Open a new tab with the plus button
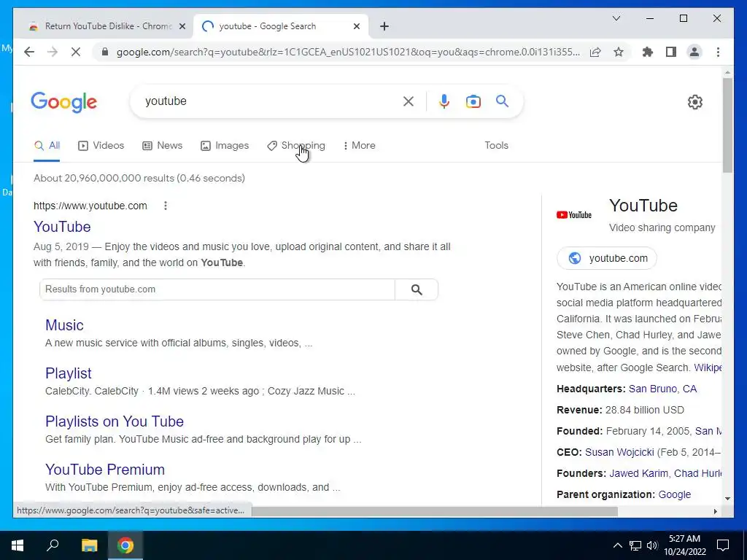The image size is (747, 560). click(x=384, y=26)
